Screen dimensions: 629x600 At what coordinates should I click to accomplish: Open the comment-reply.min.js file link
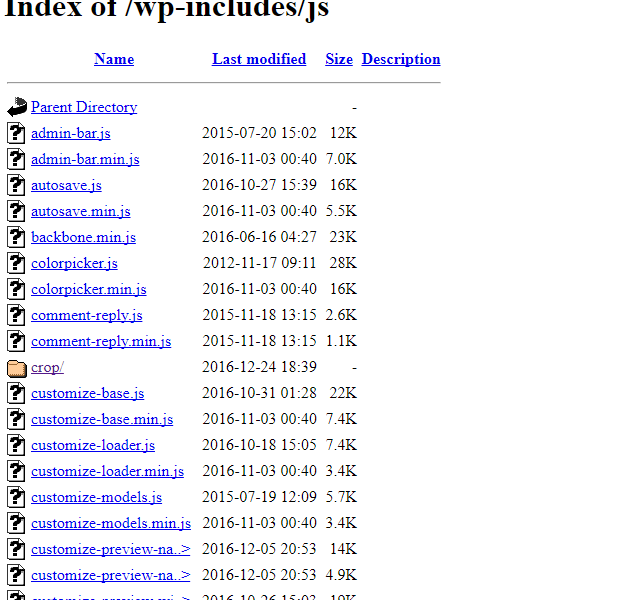coord(101,341)
